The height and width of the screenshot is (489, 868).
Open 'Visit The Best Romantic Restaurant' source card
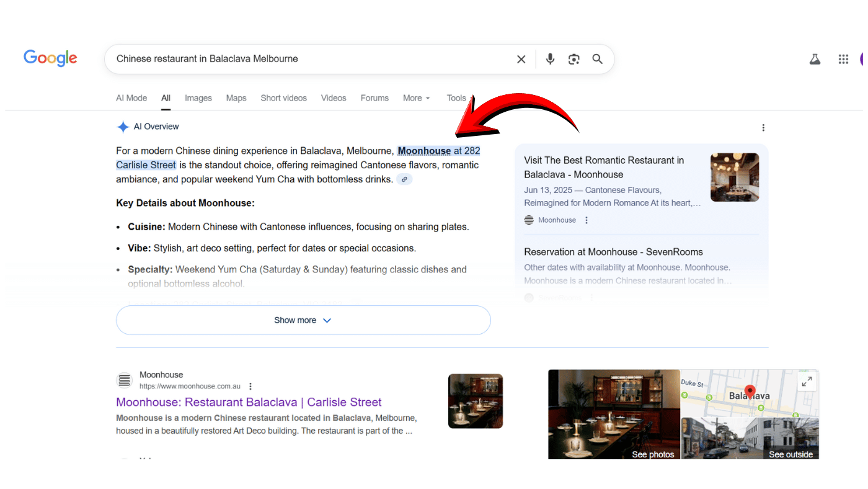pyautogui.click(x=604, y=168)
